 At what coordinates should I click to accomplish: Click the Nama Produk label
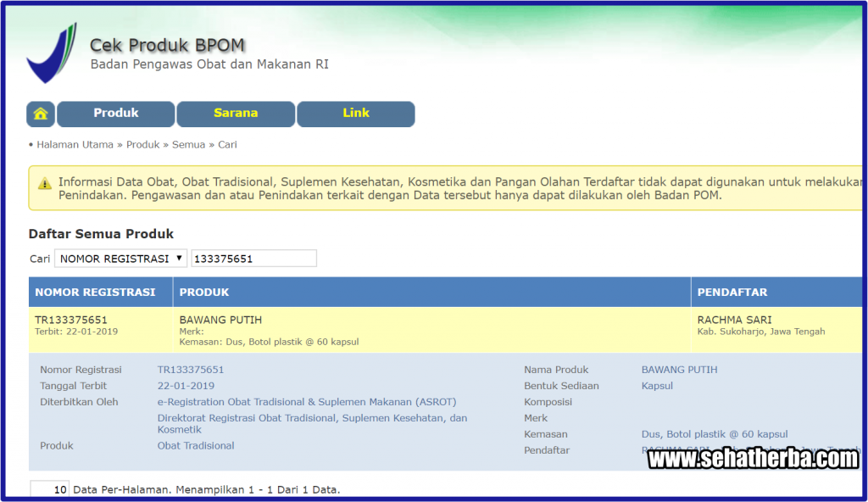(556, 370)
